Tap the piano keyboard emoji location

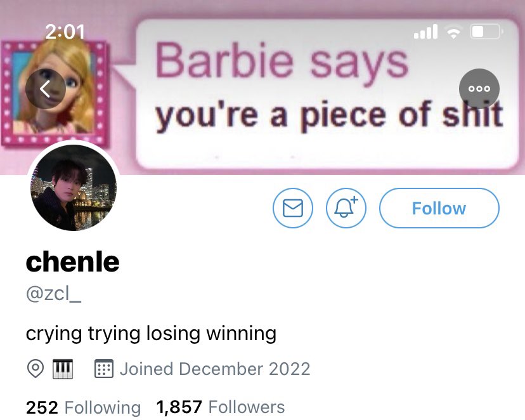pyautogui.click(x=63, y=369)
